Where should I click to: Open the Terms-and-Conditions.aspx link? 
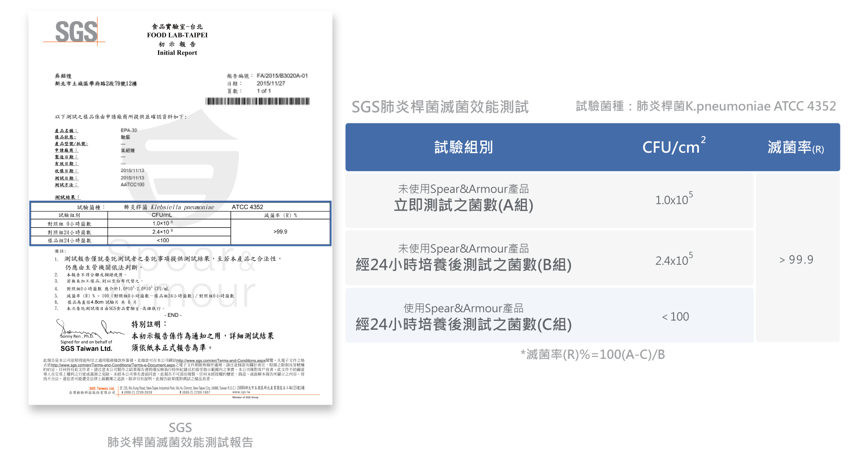(x=221, y=361)
